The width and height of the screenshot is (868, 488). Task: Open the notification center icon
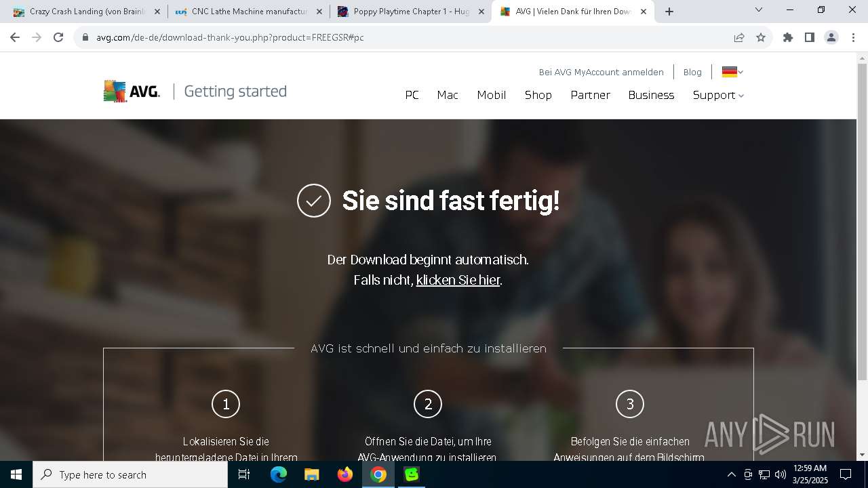coord(846,474)
